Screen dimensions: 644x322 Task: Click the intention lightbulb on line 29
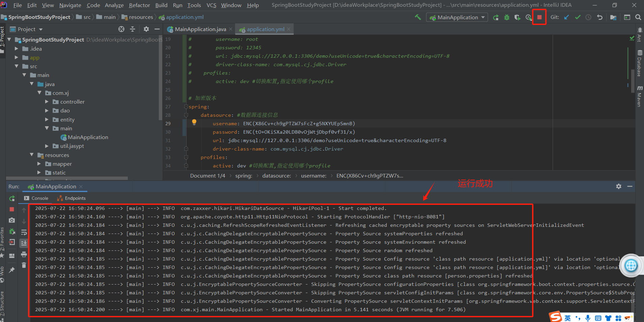[194, 122]
